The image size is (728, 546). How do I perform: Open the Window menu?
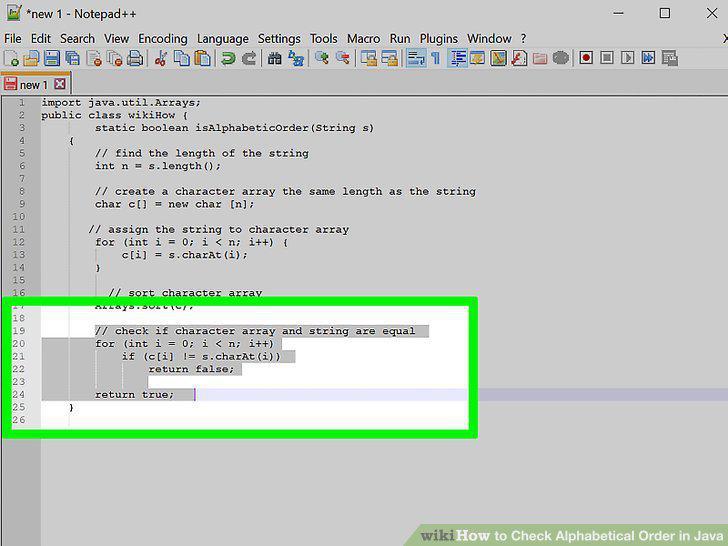pos(489,39)
